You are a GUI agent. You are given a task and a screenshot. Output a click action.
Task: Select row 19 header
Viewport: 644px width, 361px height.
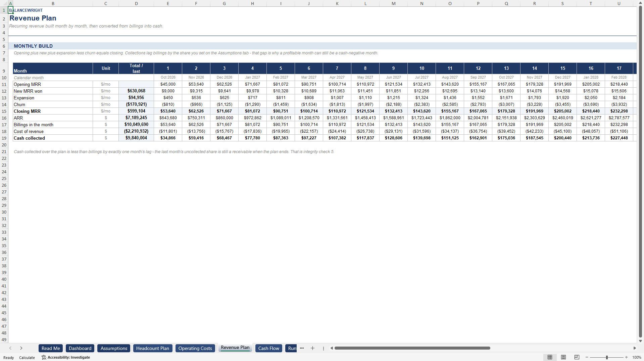point(4,138)
